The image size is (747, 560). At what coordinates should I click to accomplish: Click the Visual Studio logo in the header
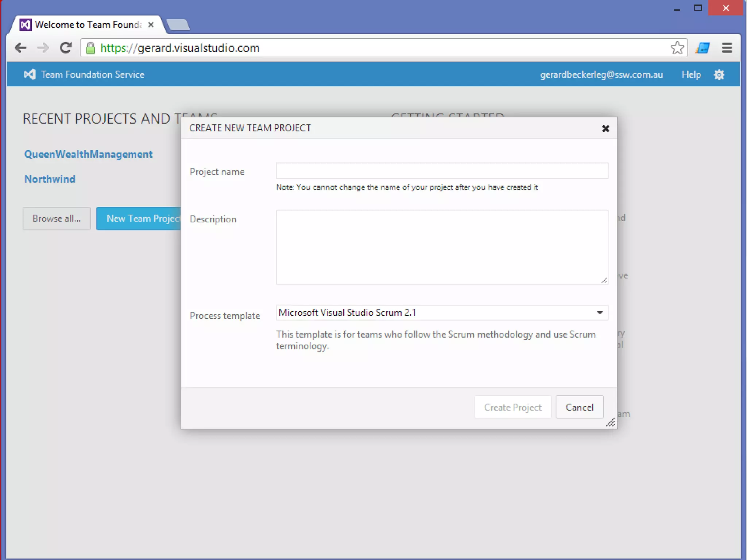30,74
